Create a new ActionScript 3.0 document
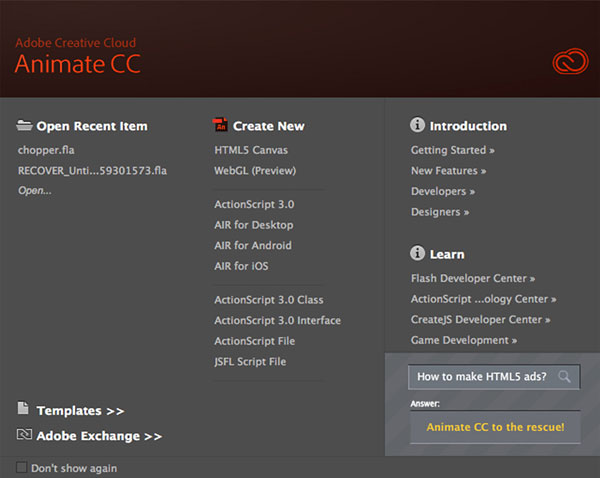The image size is (600, 478). [254, 204]
